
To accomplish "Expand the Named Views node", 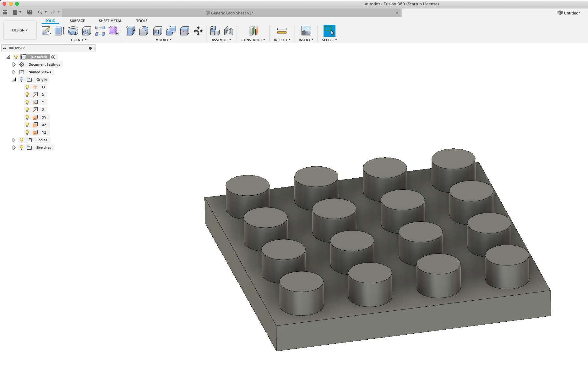I will (x=14, y=72).
